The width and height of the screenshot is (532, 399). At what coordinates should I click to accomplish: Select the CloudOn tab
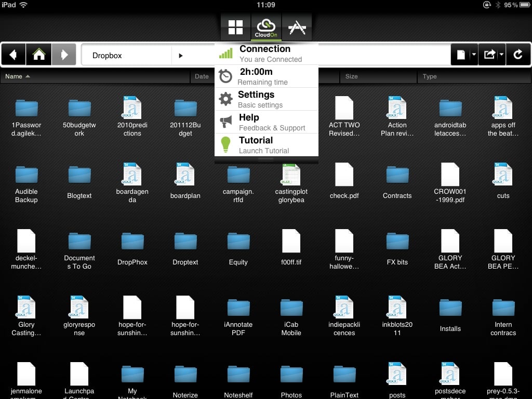266,27
